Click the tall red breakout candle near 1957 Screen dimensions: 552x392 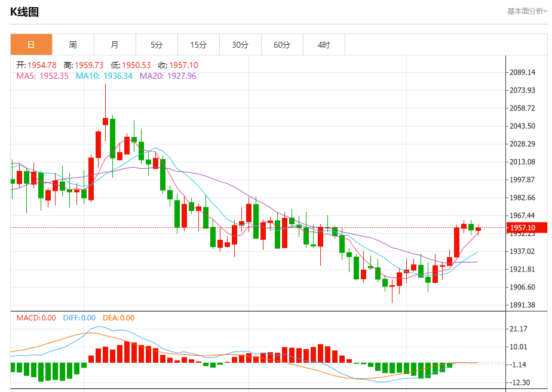point(456,242)
